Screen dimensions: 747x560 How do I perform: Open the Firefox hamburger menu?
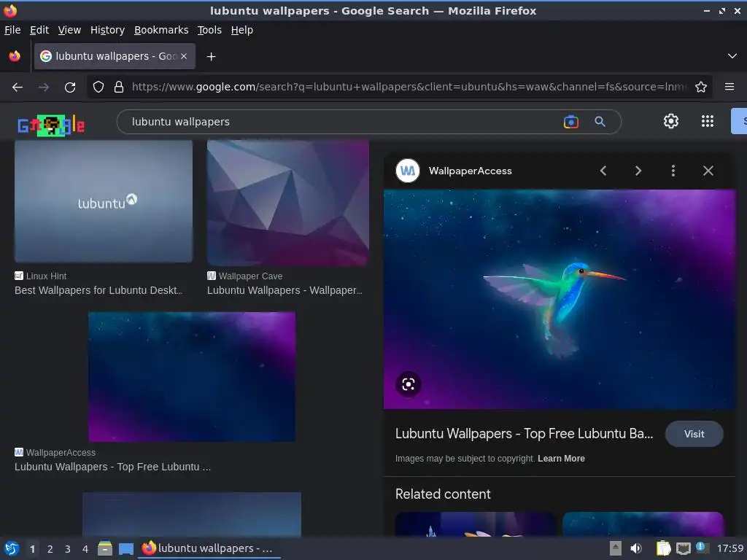729,87
